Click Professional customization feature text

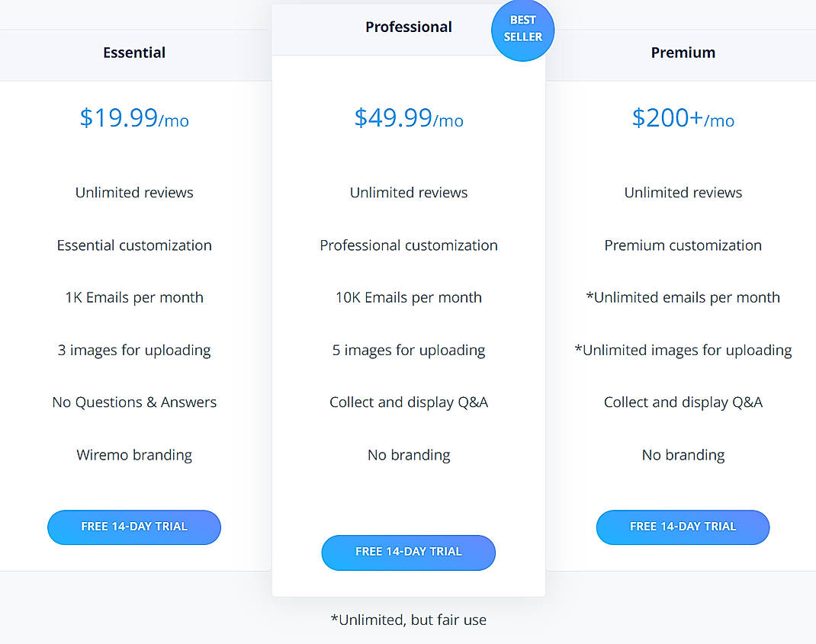click(409, 245)
